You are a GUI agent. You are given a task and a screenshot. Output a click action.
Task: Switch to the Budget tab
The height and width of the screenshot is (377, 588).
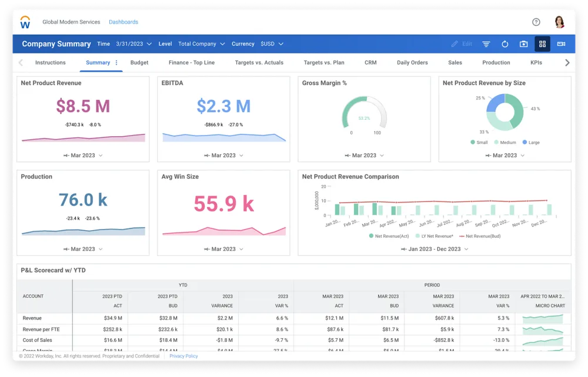point(139,63)
